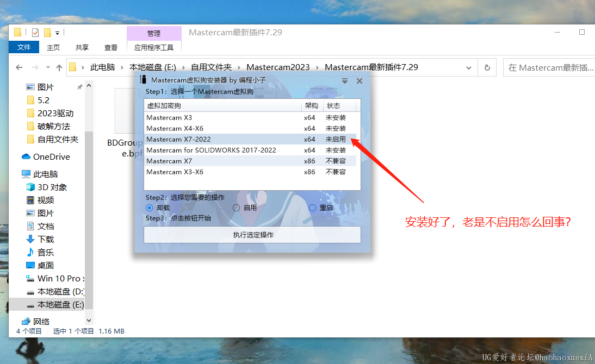The width and height of the screenshot is (595, 364).
Task: Open Win 10 Pro drive in sidebar
Action: point(61,278)
